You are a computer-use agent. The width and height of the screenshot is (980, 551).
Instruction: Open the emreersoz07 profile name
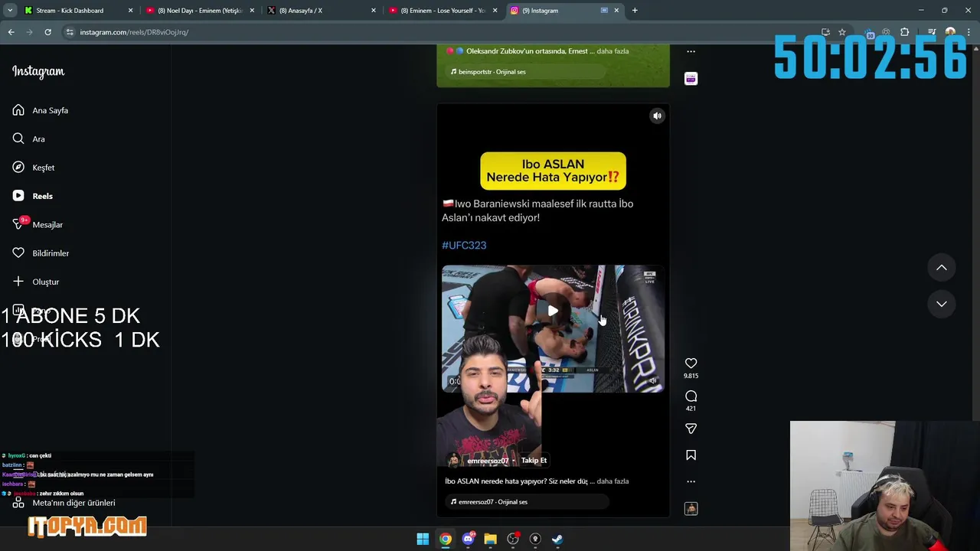[x=488, y=461]
